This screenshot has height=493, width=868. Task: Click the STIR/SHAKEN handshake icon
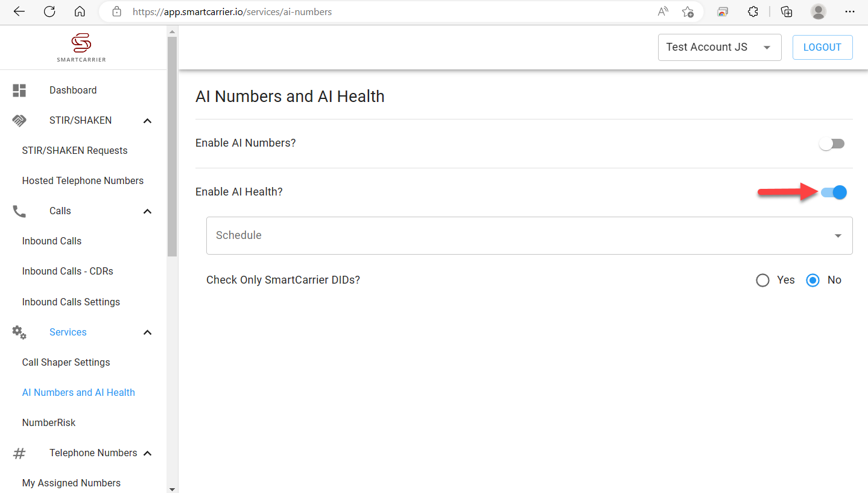tap(19, 121)
